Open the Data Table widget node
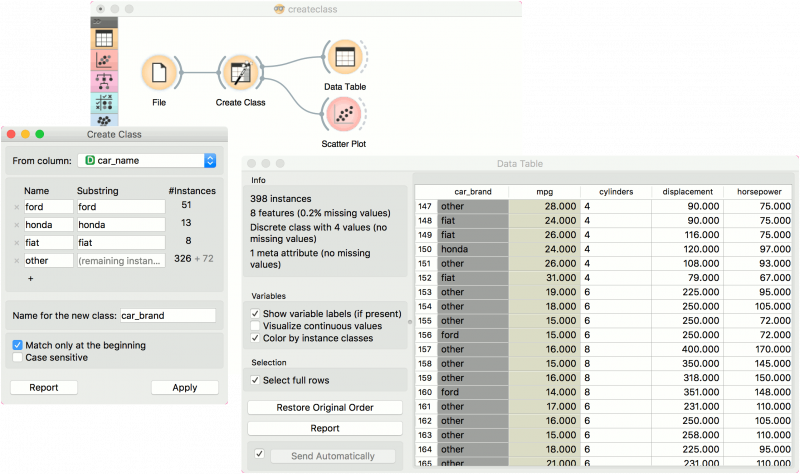Viewport: 800px width, 474px height. click(344, 57)
